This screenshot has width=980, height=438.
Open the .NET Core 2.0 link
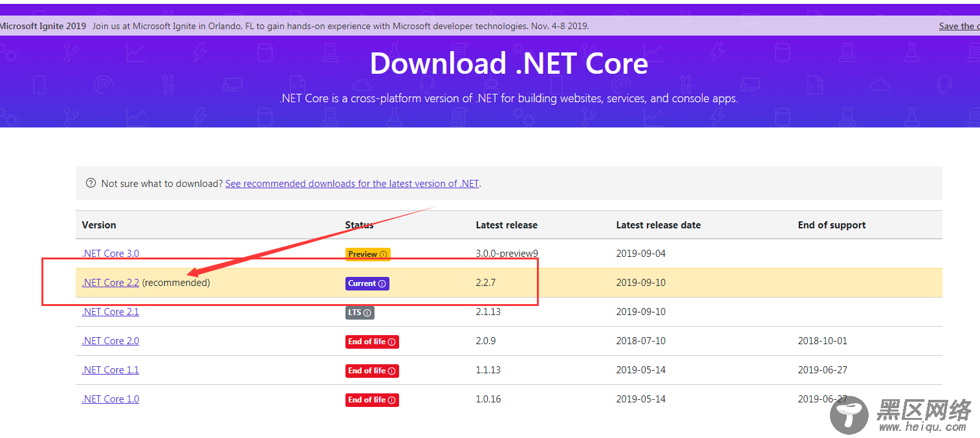coord(110,341)
